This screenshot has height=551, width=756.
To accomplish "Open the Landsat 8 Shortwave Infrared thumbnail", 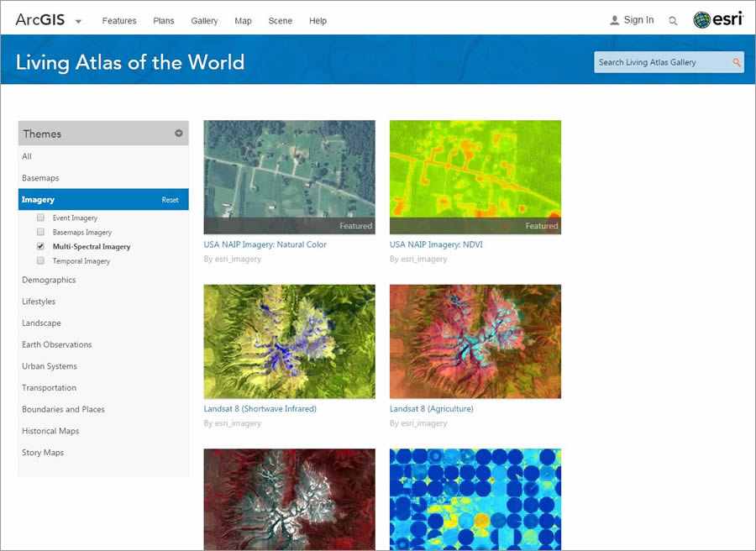I will (289, 341).
